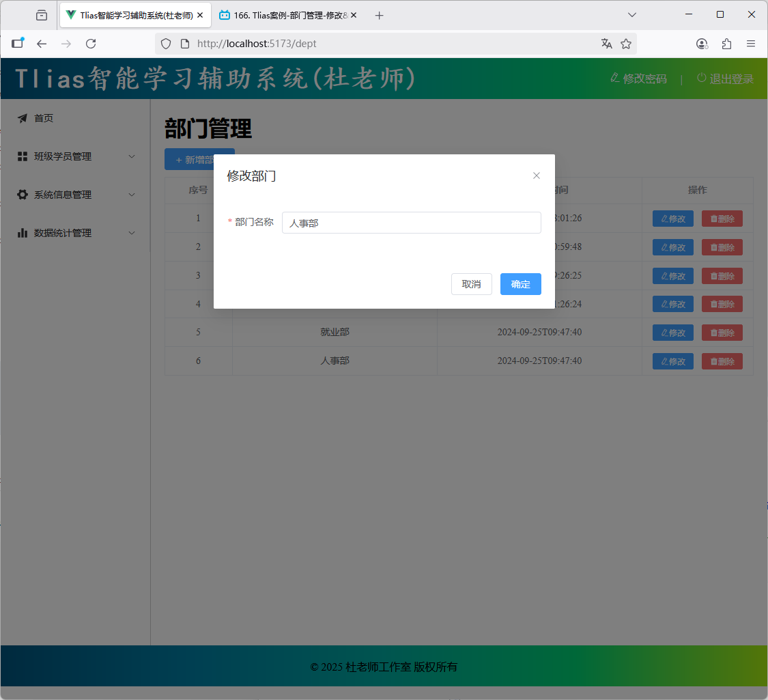The image size is (768, 700).
Task: Open the browser account profile icon
Action: click(702, 44)
